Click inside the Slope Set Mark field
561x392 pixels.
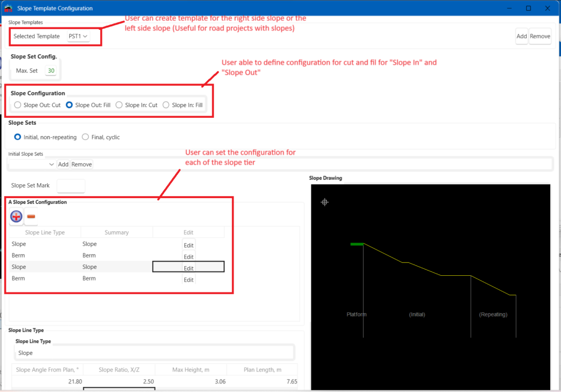(x=71, y=186)
